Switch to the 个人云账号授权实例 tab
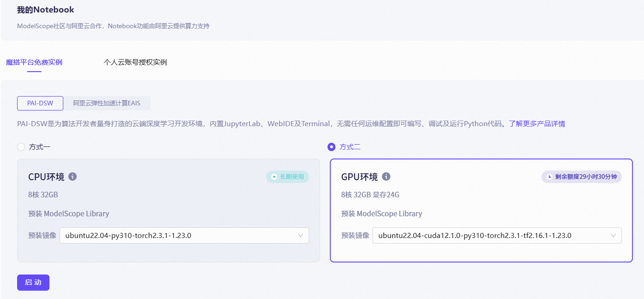Viewport: 644px width, 299px height. tap(135, 62)
